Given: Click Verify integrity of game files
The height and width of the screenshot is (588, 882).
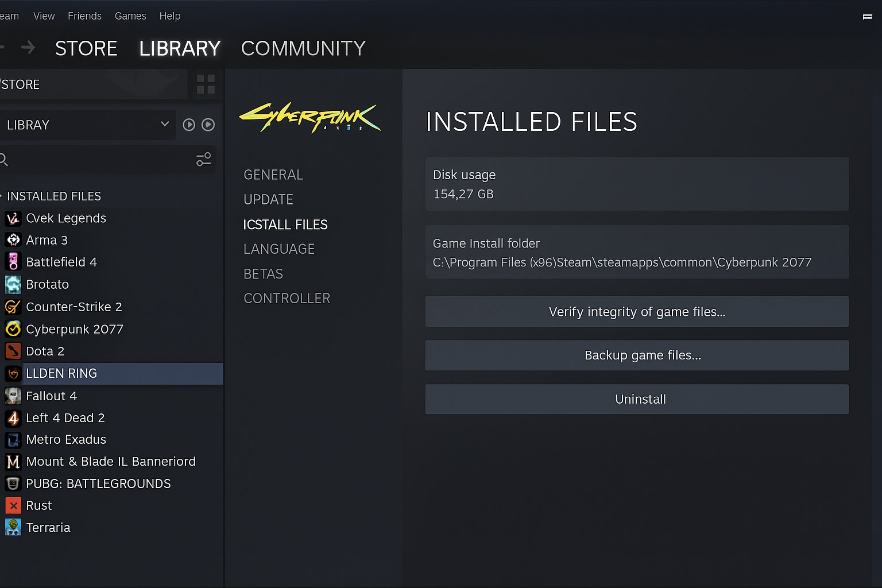Looking at the screenshot, I should 637,311.
